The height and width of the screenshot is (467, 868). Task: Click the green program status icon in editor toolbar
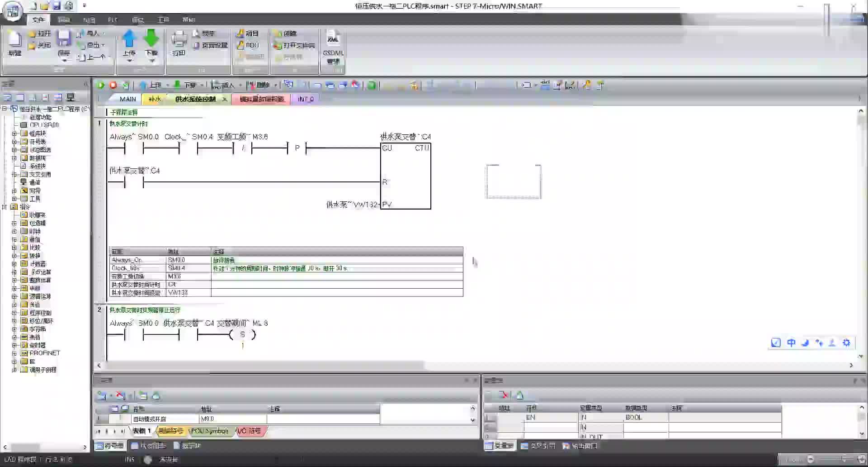tap(372, 85)
